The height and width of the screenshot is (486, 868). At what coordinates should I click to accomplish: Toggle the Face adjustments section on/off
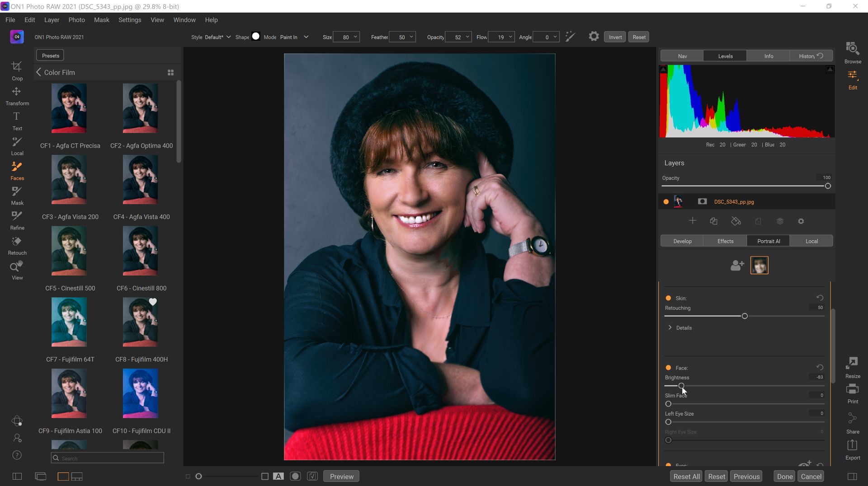click(668, 368)
